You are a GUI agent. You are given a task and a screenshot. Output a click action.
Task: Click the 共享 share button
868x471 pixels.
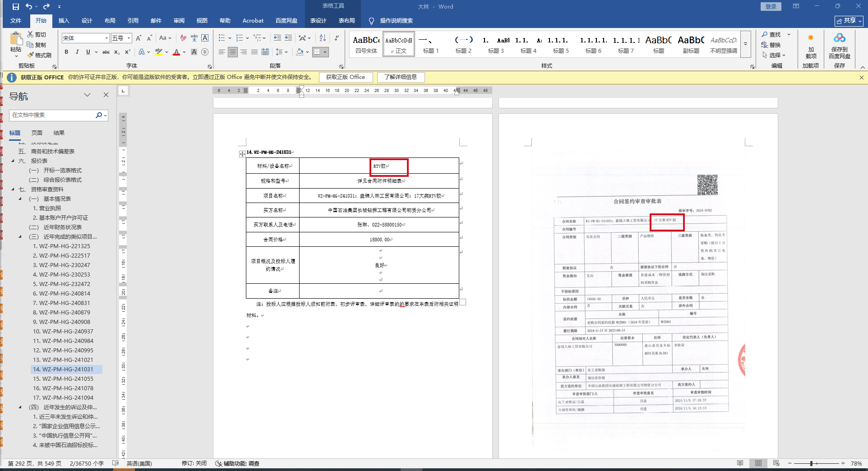point(849,21)
